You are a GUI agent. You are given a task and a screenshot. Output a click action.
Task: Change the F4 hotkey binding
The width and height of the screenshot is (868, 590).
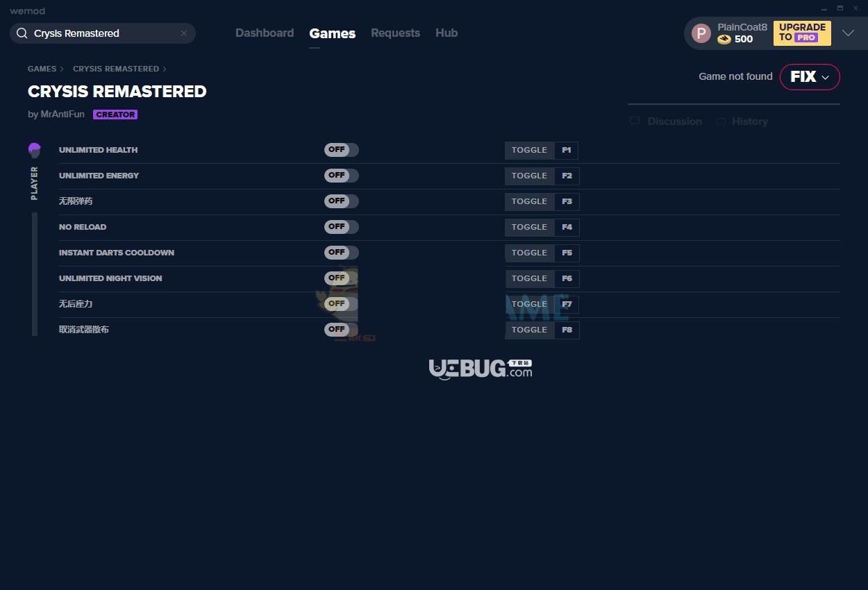tap(567, 227)
